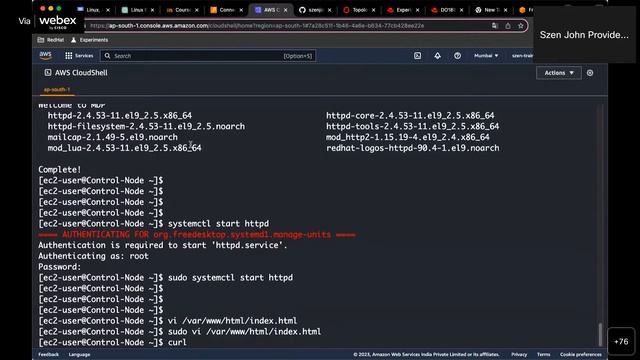Viewport: 640px width, 360px height.
Task: Open the Privacy footer link
Action: [x=519, y=354]
